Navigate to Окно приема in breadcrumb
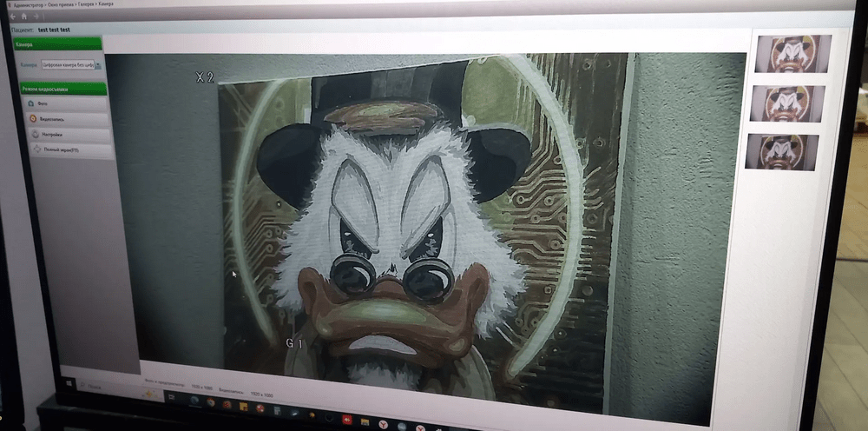 (61, 4)
